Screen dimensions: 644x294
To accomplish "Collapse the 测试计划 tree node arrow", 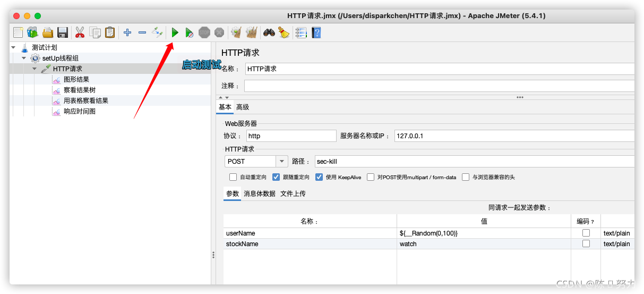I will pyautogui.click(x=13, y=47).
